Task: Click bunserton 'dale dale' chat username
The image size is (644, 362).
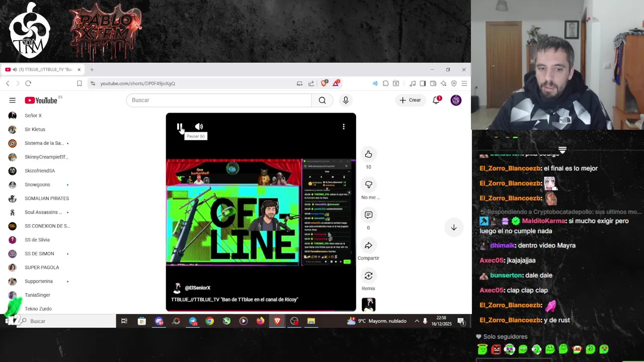Action: pos(506,276)
